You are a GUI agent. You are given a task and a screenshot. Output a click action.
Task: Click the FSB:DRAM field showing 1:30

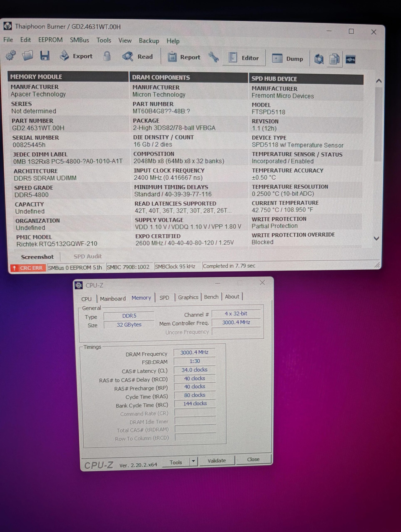click(x=194, y=361)
